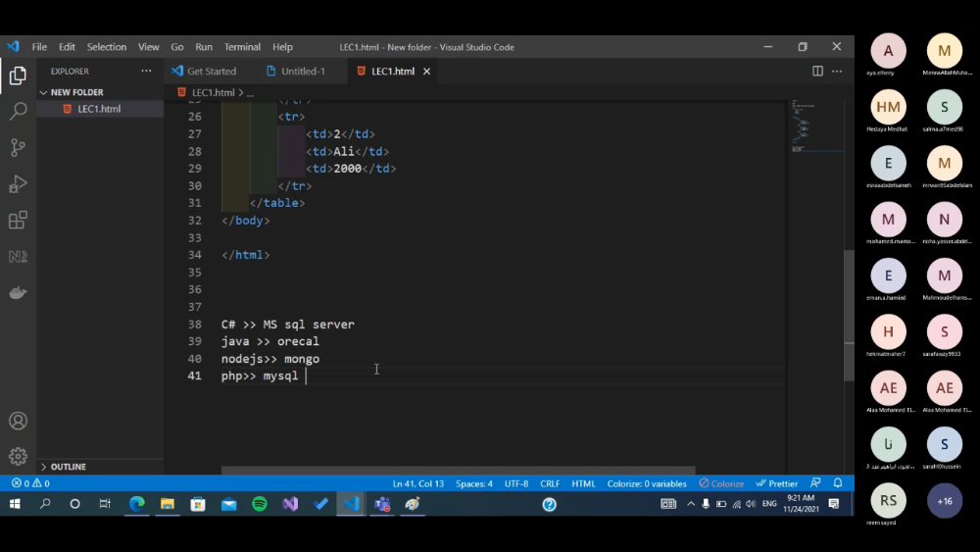Screen dimensions: 980x552
Task: Open the Extensions view
Action: [18, 220]
